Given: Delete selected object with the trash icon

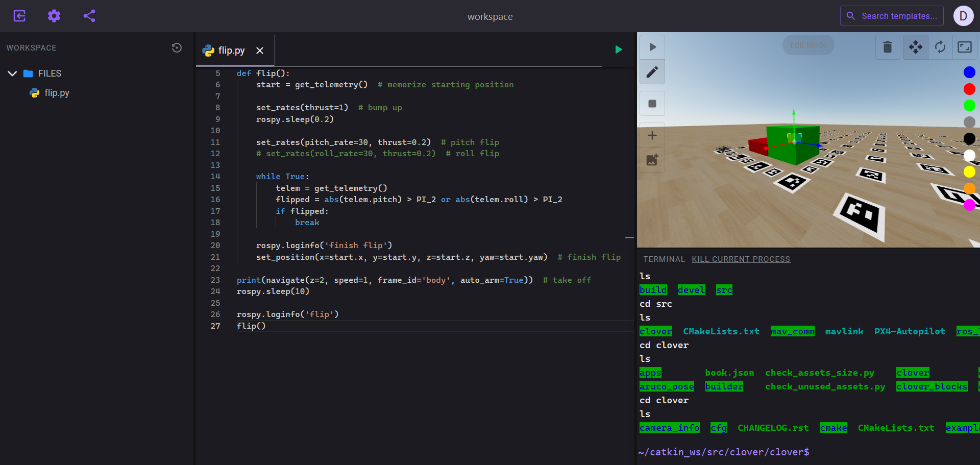Looking at the screenshot, I should tap(888, 47).
